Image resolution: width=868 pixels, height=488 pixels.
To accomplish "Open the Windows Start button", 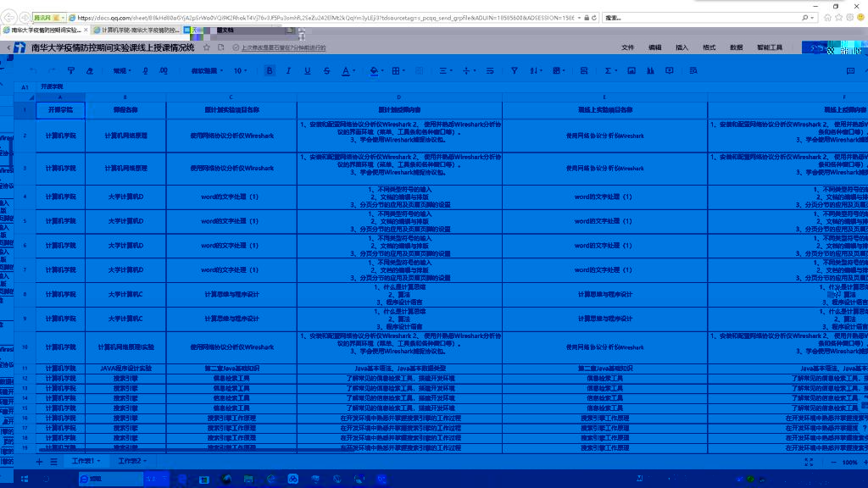I will click(25, 480).
